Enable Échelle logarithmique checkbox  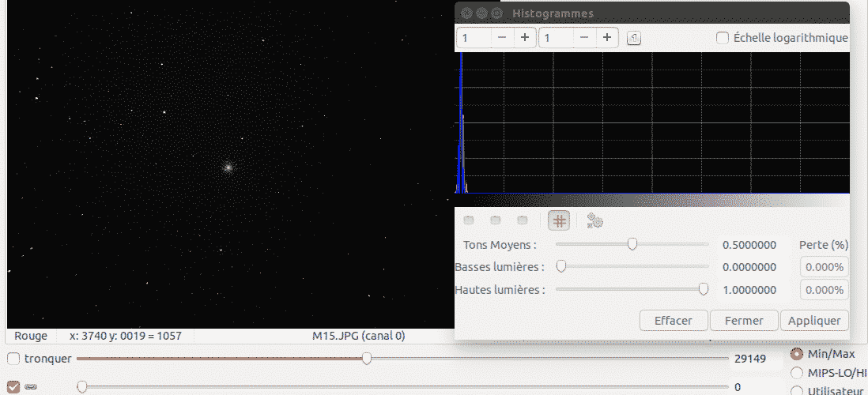point(723,38)
